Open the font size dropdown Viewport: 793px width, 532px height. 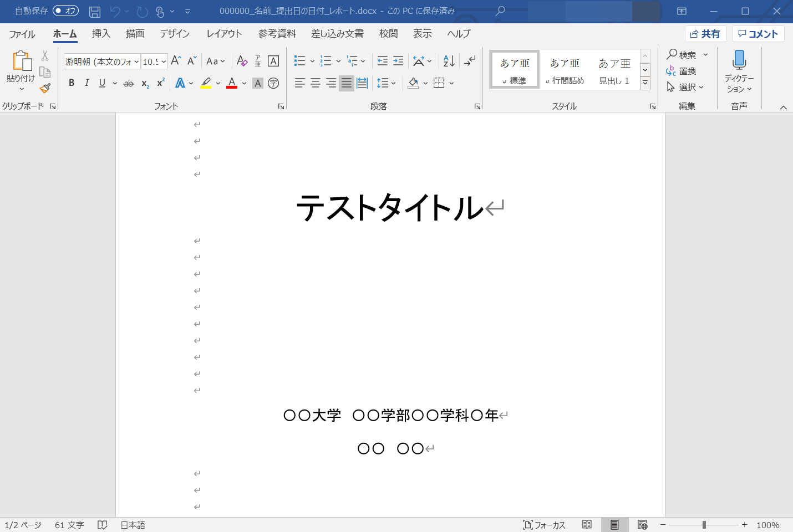coord(164,62)
